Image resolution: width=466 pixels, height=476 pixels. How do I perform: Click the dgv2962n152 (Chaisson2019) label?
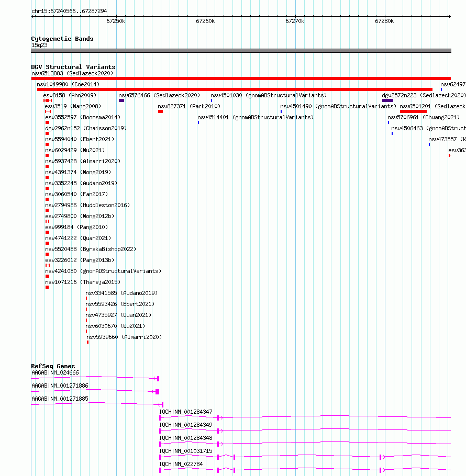point(86,128)
